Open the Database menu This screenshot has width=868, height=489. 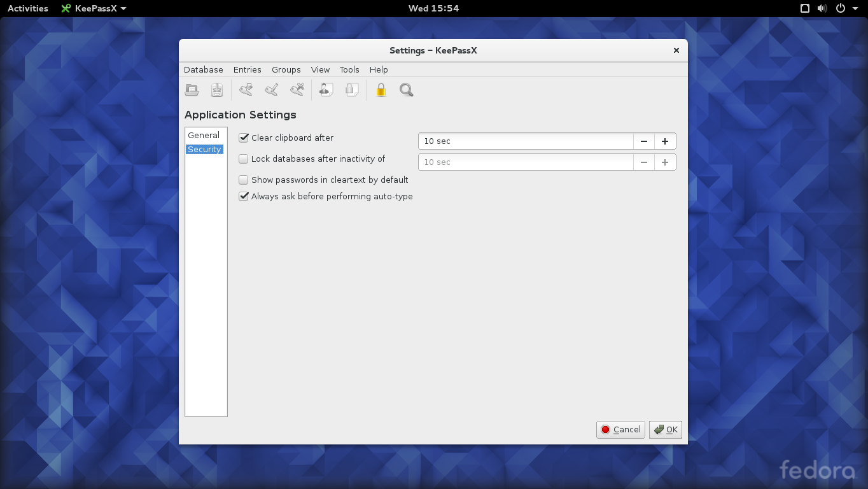204,69
